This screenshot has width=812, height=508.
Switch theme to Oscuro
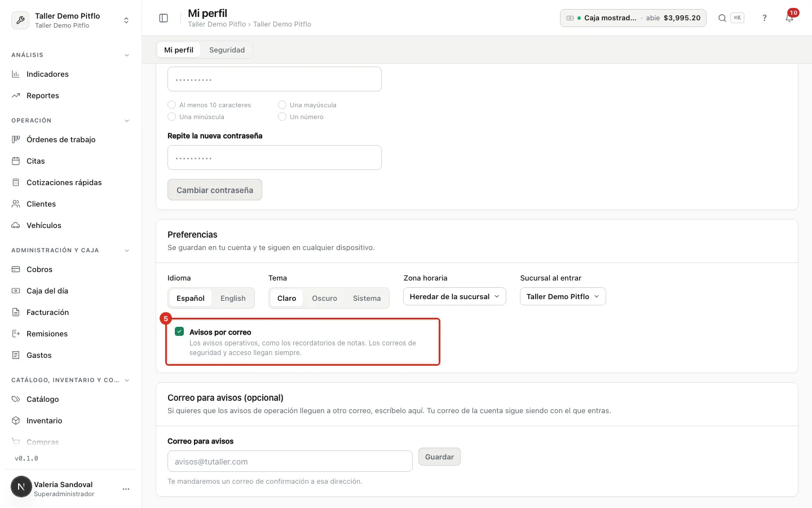point(324,298)
